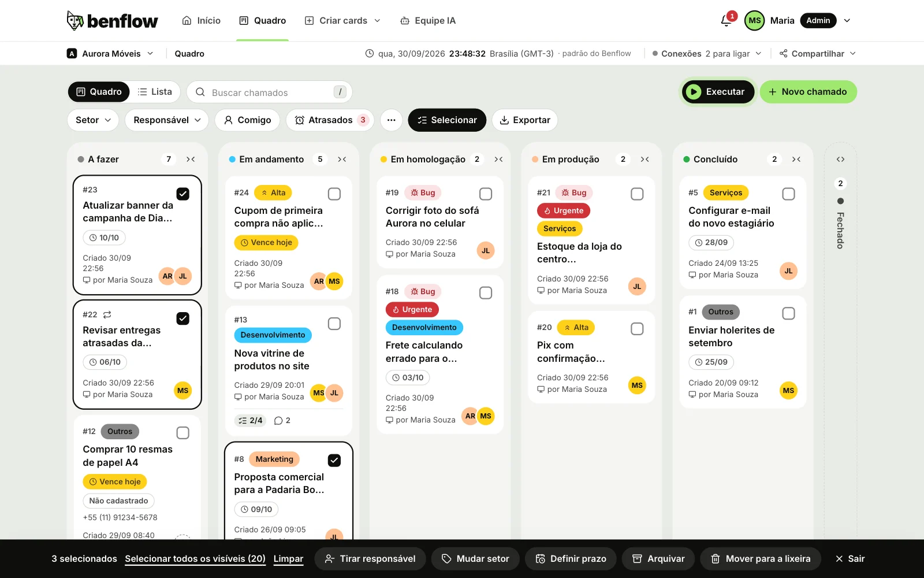
Task: Select card #12 Comprar 10 resmas checkbox
Action: (183, 433)
